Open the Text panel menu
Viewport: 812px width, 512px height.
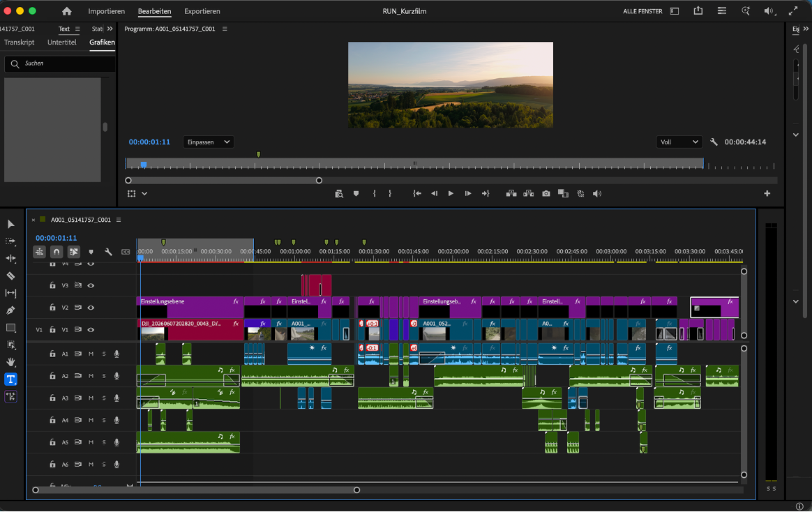(x=77, y=29)
